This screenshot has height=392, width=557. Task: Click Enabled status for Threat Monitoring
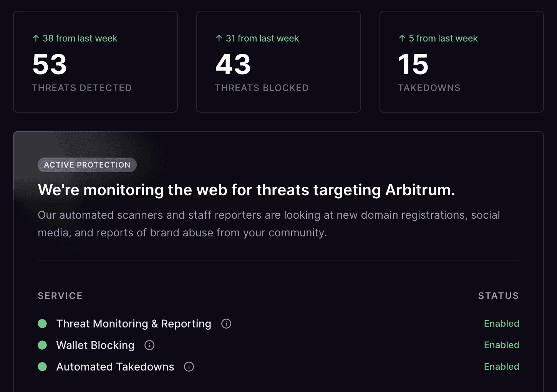coord(501,324)
